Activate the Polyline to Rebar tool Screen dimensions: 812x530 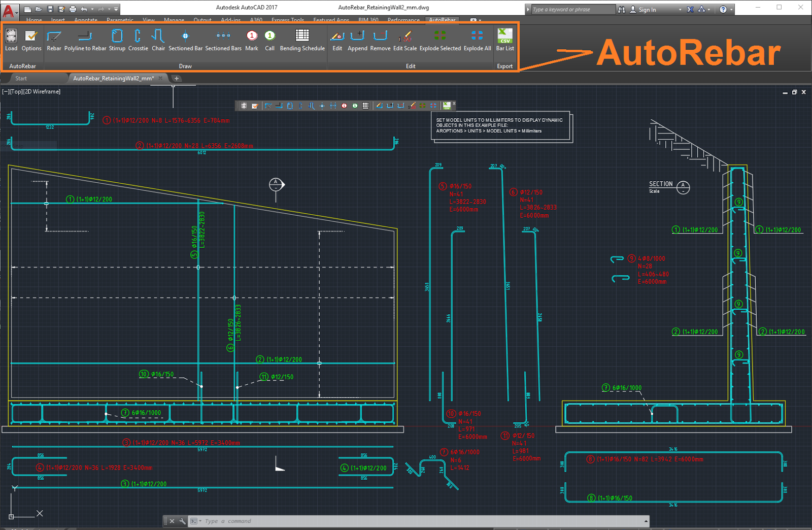click(85, 40)
